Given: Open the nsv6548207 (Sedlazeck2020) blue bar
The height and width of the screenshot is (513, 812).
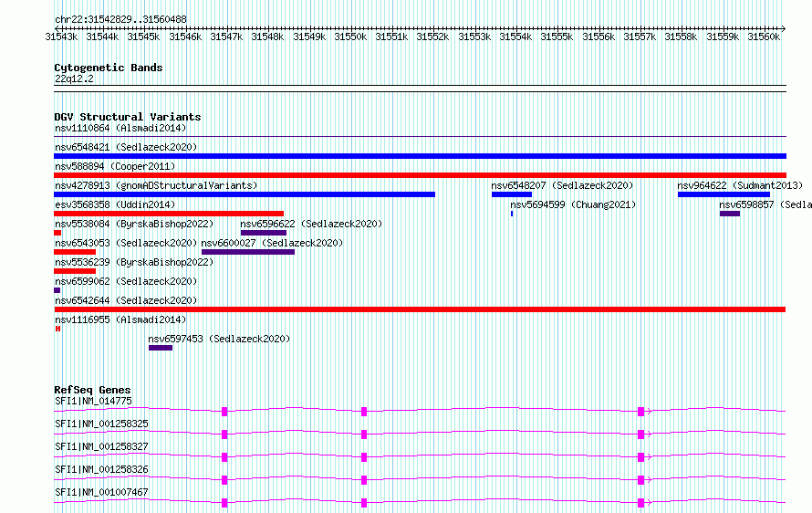Looking at the screenshot, I should tap(512, 194).
